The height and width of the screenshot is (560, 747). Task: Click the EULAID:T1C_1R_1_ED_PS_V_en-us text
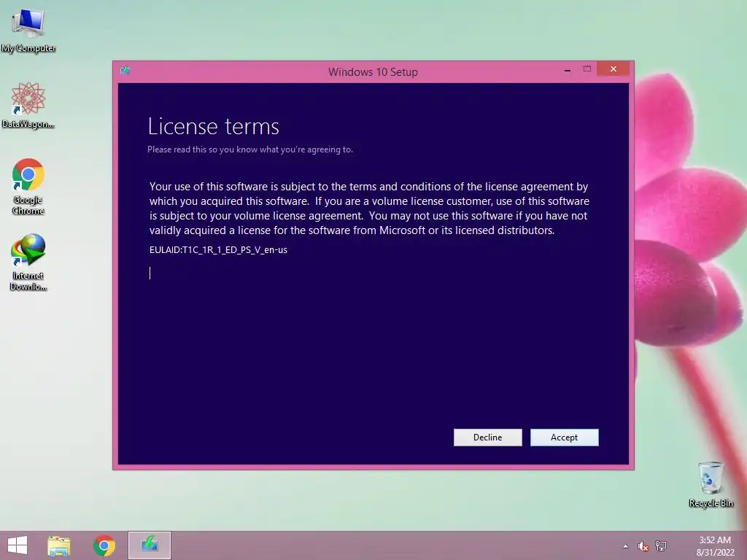(x=218, y=250)
